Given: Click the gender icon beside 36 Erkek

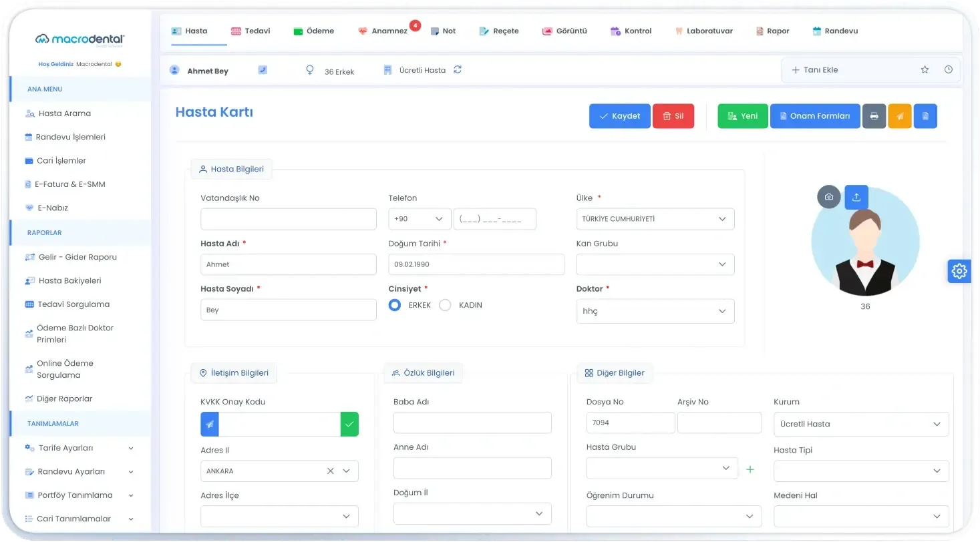Looking at the screenshot, I should pyautogui.click(x=309, y=70).
